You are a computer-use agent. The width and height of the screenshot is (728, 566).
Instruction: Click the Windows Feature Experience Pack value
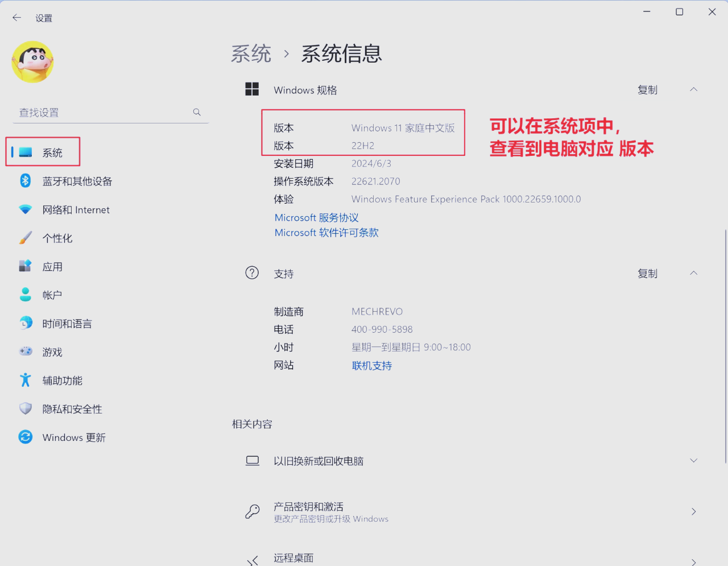coord(466,199)
